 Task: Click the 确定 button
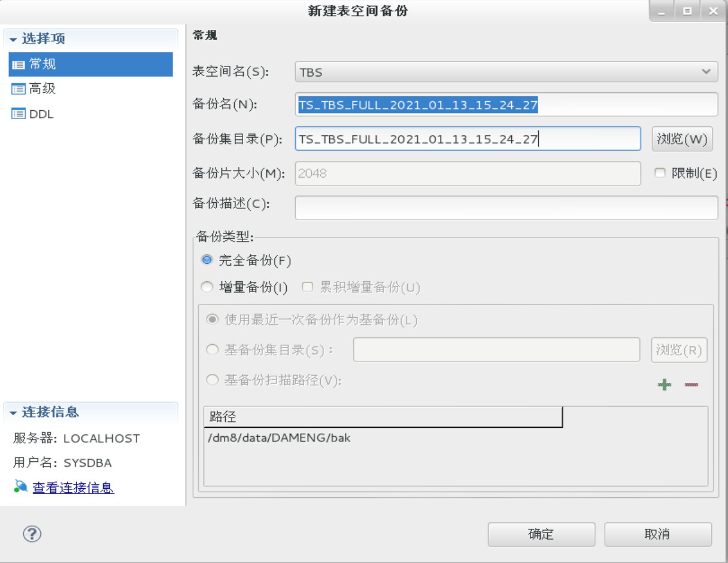coord(541,534)
